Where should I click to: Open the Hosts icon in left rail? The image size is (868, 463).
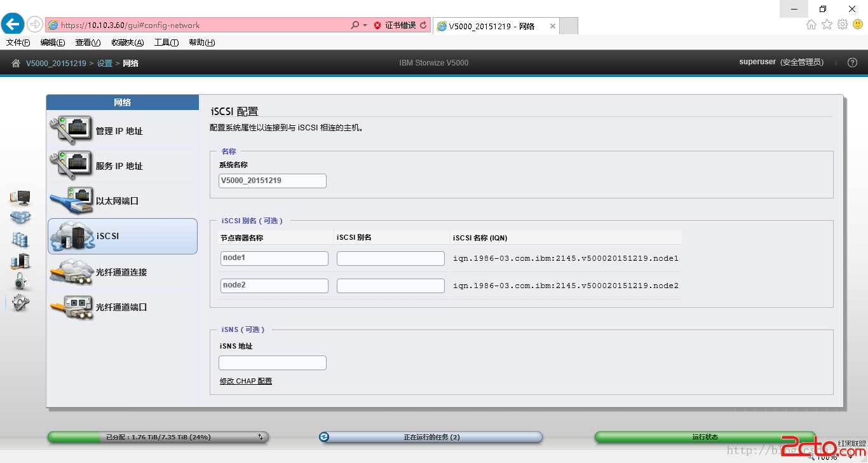pos(20,261)
